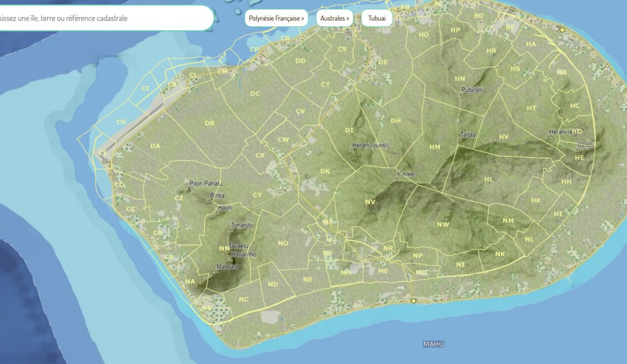Select the Tubuai breadcrumb button
This screenshot has width=627, height=364.
377,19
